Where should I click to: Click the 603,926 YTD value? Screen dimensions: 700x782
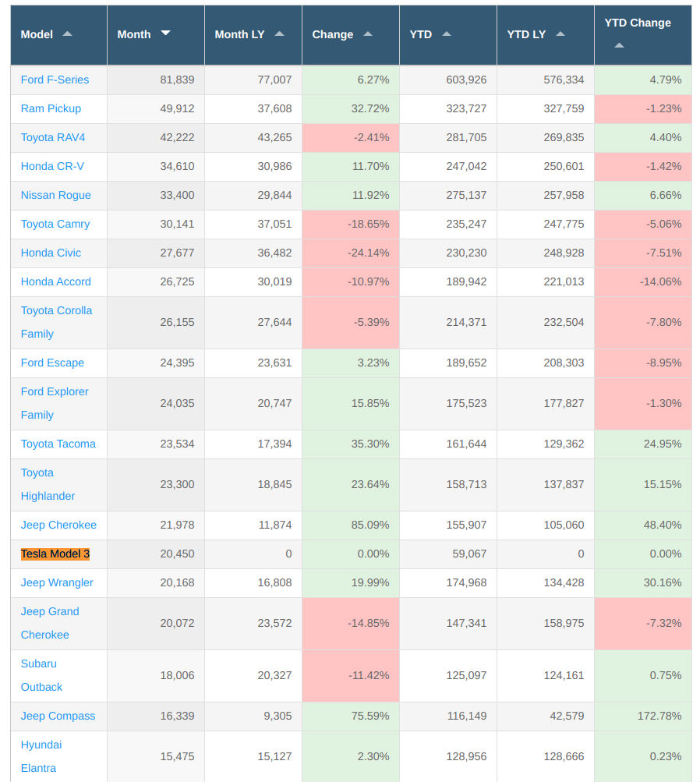466,80
